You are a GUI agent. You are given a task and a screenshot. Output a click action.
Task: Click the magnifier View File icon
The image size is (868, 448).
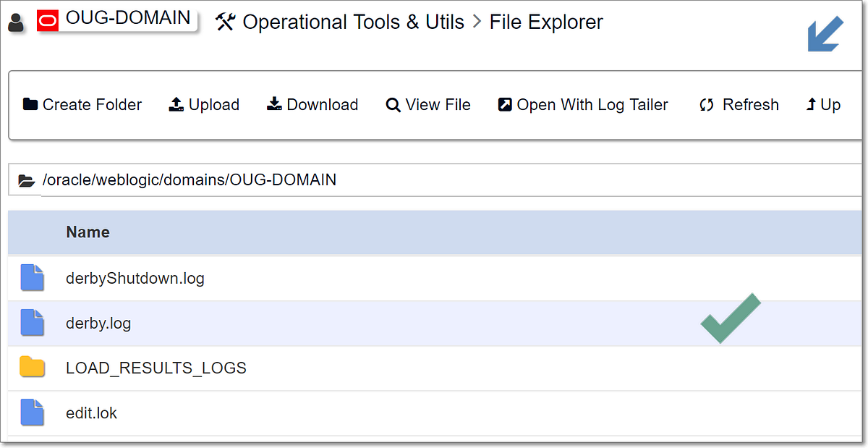[393, 104]
